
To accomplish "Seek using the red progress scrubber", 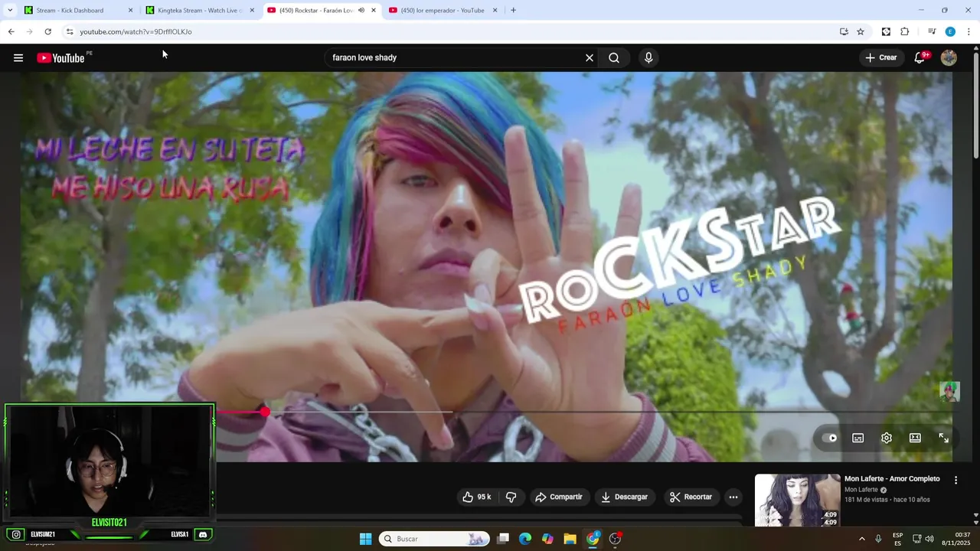I will (265, 412).
